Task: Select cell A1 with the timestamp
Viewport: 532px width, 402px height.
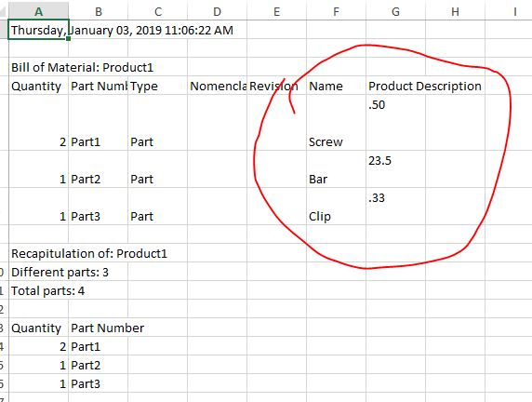Action: pyautogui.click(x=39, y=30)
